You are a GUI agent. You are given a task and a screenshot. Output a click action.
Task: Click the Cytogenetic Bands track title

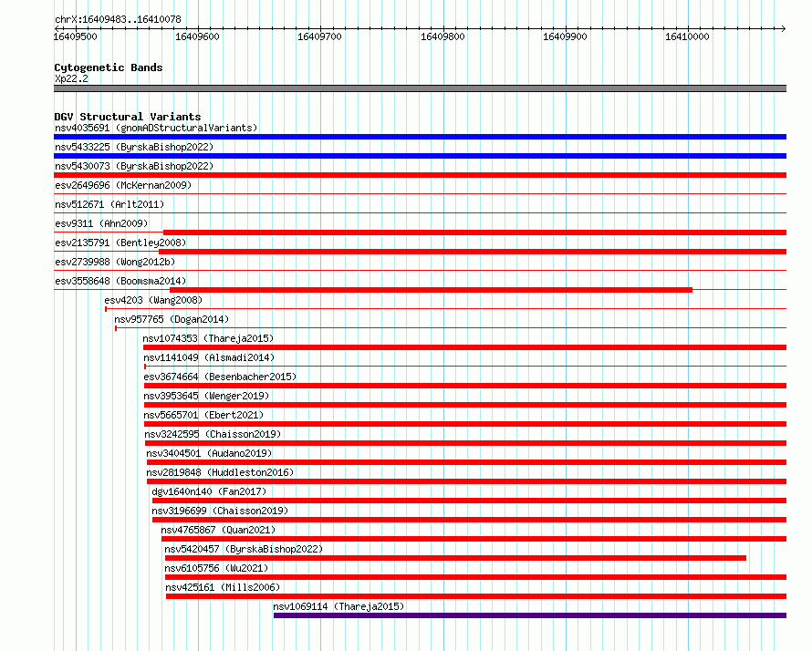[x=109, y=67]
